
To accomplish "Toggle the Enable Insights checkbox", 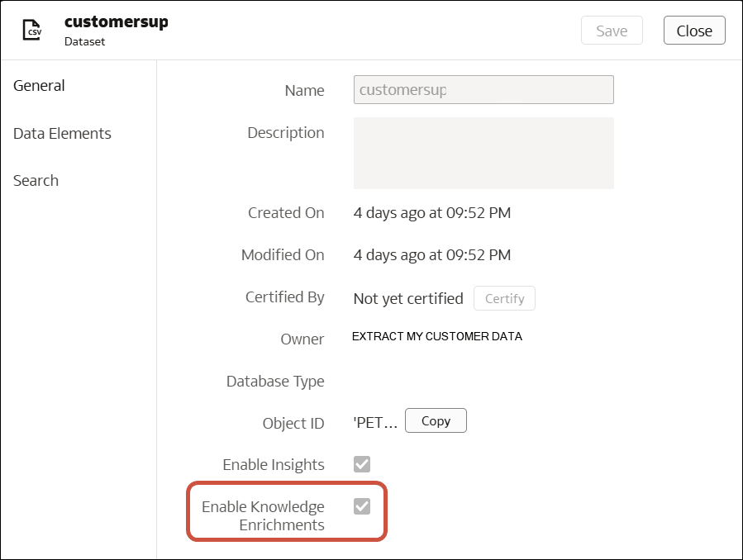I will [360, 464].
